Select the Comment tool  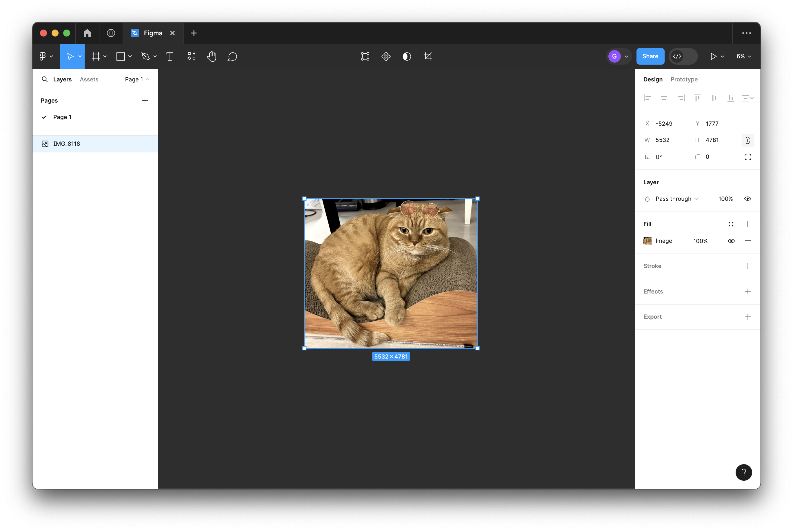232,56
